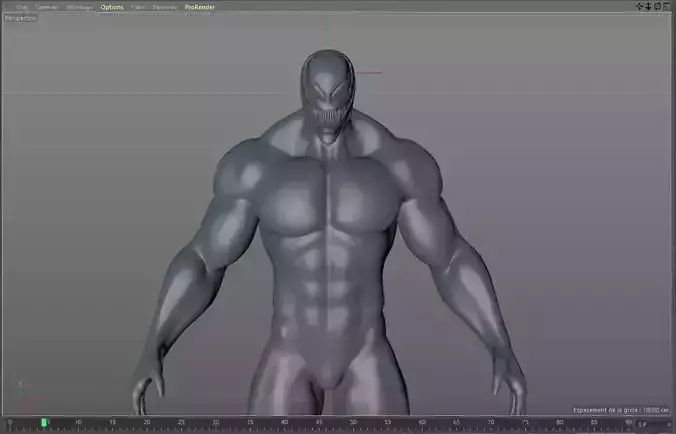The height and width of the screenshot is (434, 676).
Task: Jump to frame 30 on timeline ruler
Action: pos(216,422)
